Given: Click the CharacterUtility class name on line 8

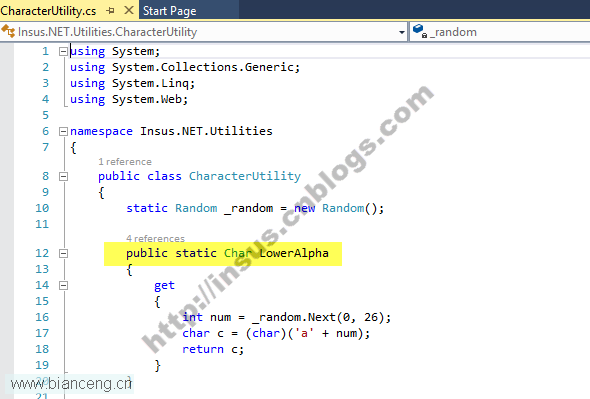Looking at the screenshot, I should pyautogui.click(x=245, y=176).
